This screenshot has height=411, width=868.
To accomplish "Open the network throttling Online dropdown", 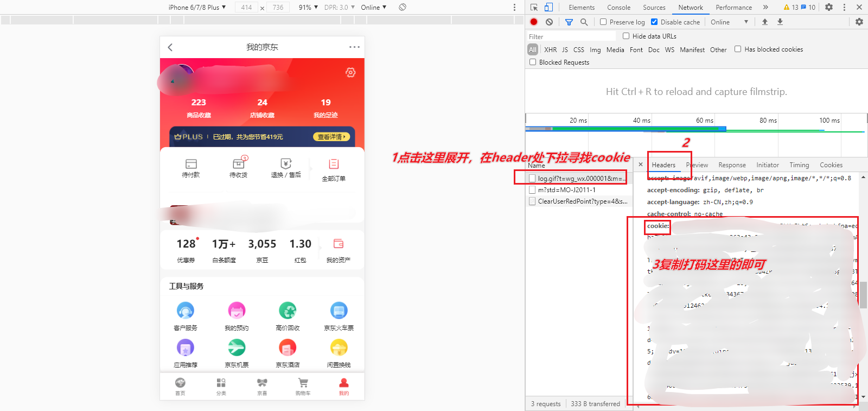I will pyautogui.click(x=729, y=22).
